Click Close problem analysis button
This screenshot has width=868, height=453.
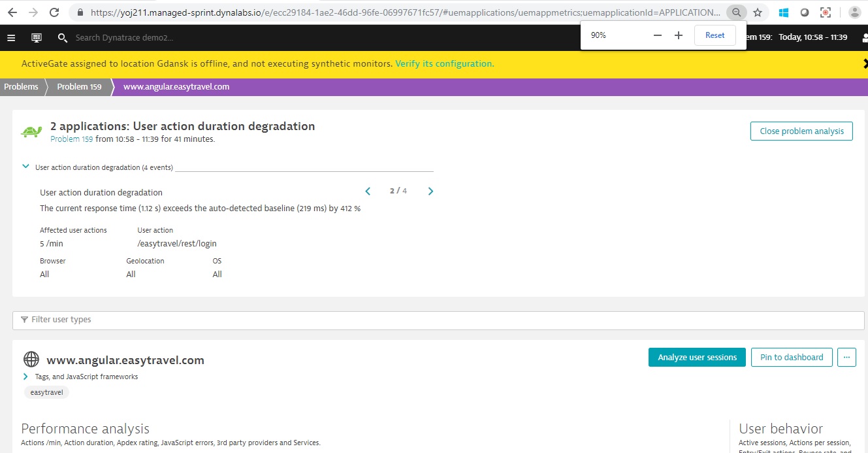click(x=801, y=131)
